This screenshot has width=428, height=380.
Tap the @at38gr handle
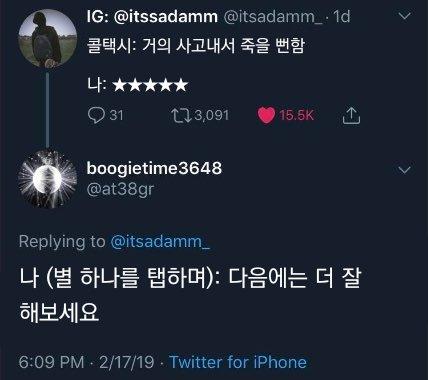click(x=120, y=189)
